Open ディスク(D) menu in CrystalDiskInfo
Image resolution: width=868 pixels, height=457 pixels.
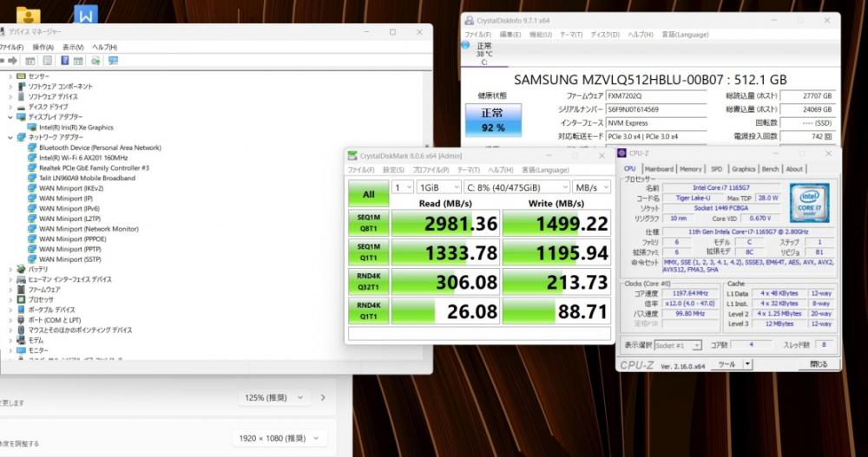pos(605,35)
